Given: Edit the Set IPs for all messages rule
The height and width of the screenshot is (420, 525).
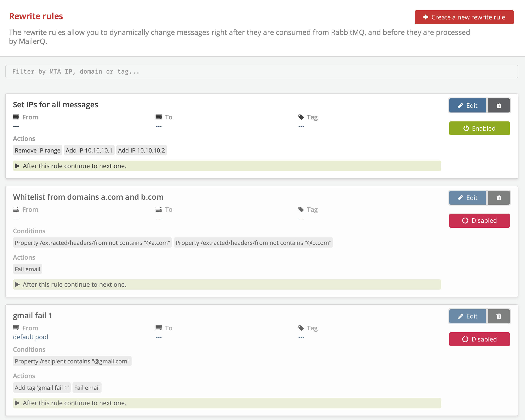Looking at the screenshot, I should click(467, 106).
